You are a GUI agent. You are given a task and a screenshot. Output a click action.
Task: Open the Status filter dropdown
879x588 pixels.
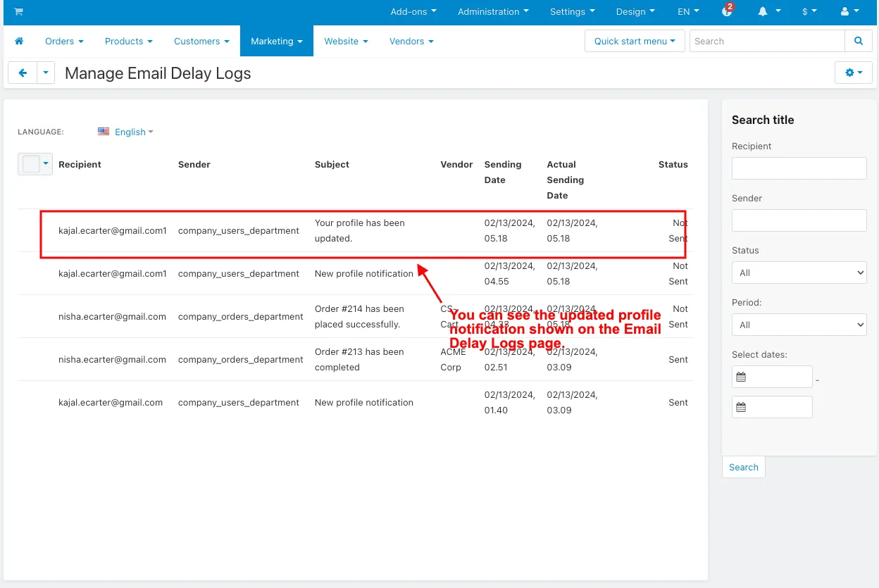[x=799, y=273]
